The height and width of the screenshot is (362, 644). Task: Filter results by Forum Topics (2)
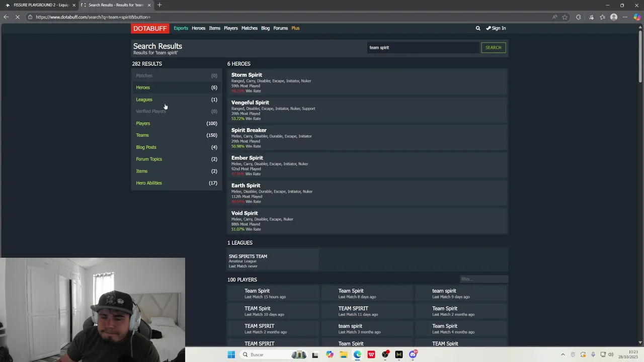pos(177,159)
